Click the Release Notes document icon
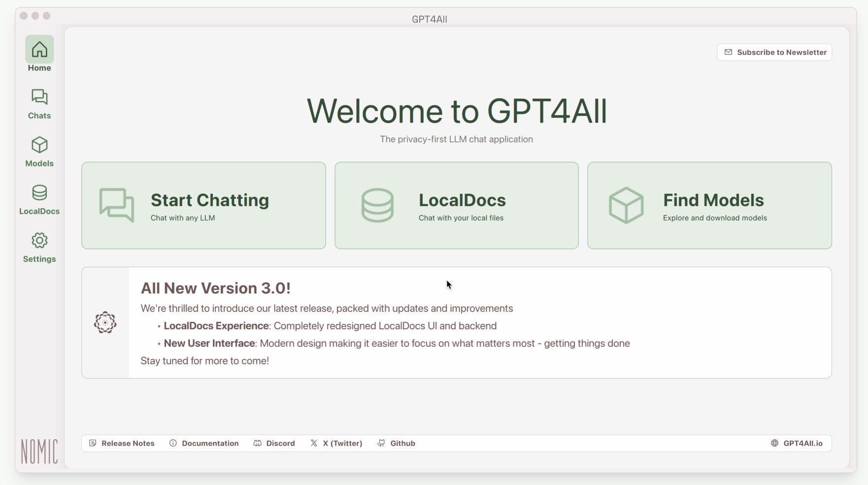 93,443
